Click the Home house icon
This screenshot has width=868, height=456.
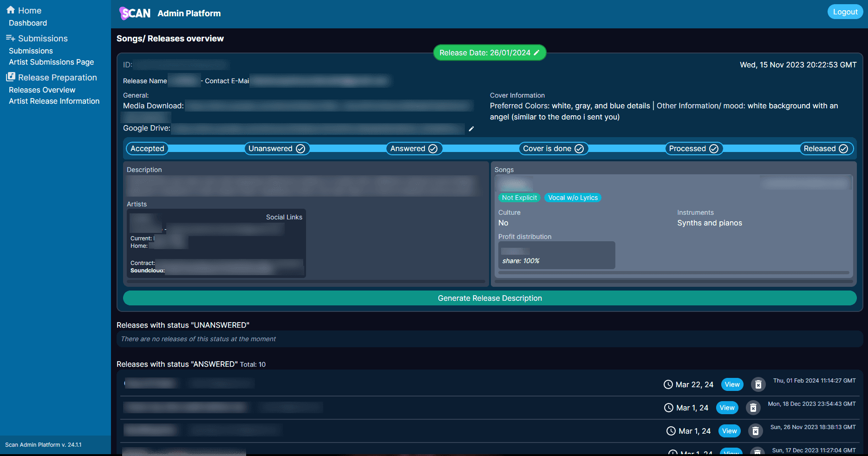[x=11, y=10]
